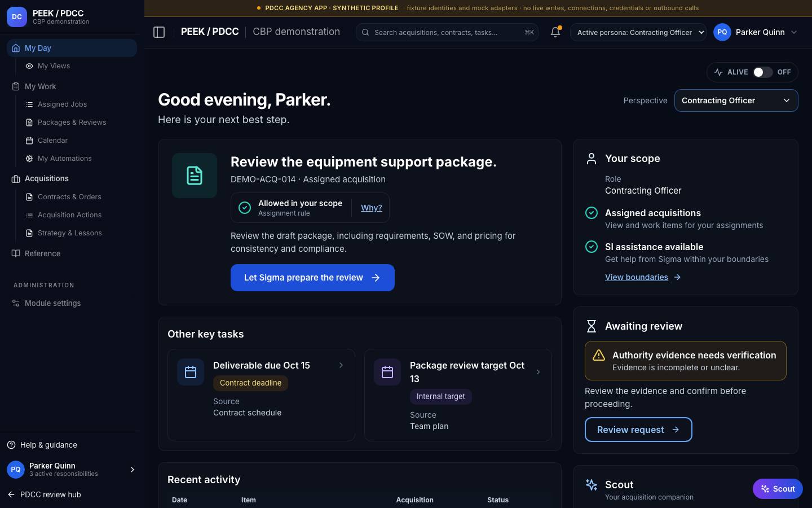Open the Active persona selector
The image size is (812, 508).
tap(638, 32)
